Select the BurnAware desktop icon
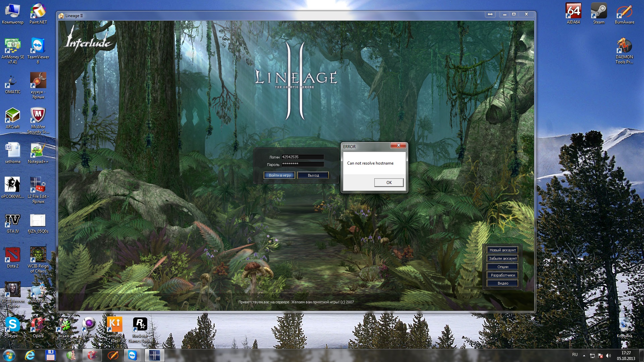The image size is (644, 362). point(624,14)
